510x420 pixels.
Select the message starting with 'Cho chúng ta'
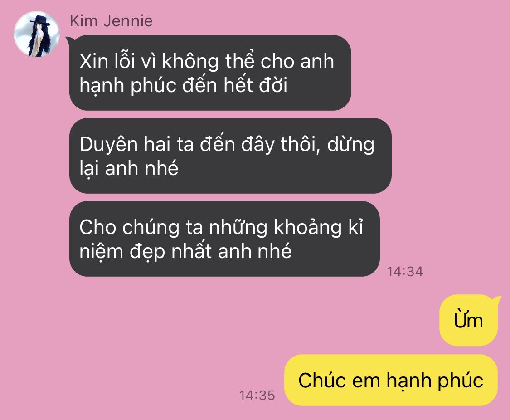224,239
